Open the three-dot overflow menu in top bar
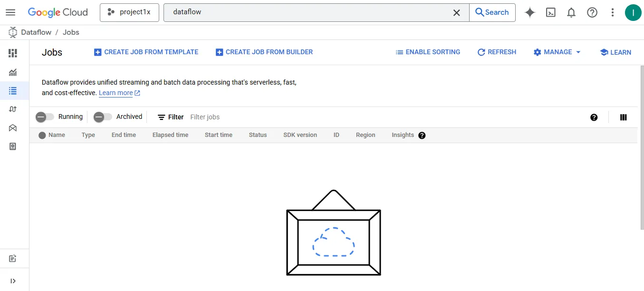Image resolution: width=644 pixels, height=291 pixels. pyautogui.click(x=613, y=12)
